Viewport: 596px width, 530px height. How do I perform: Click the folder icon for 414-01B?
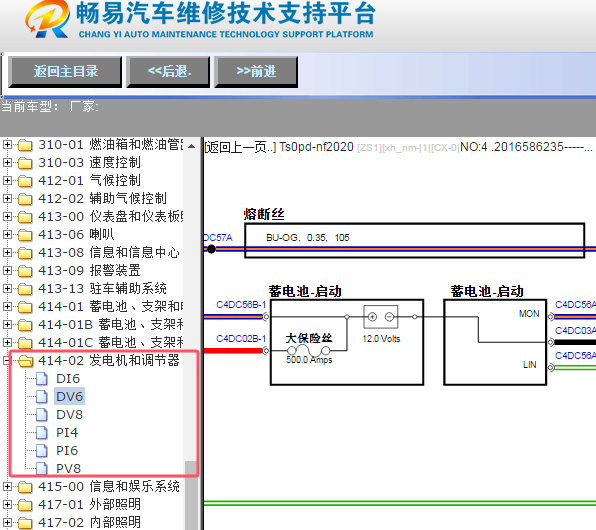pyautogui.click(x=25, y=325)
